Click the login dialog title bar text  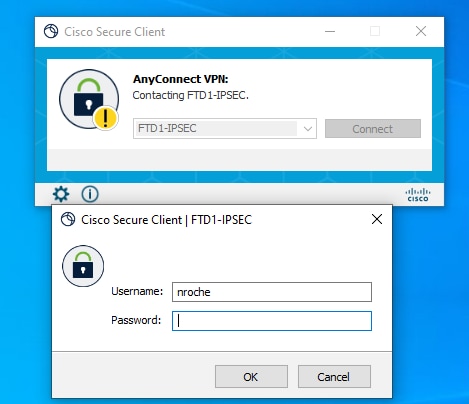166,220
